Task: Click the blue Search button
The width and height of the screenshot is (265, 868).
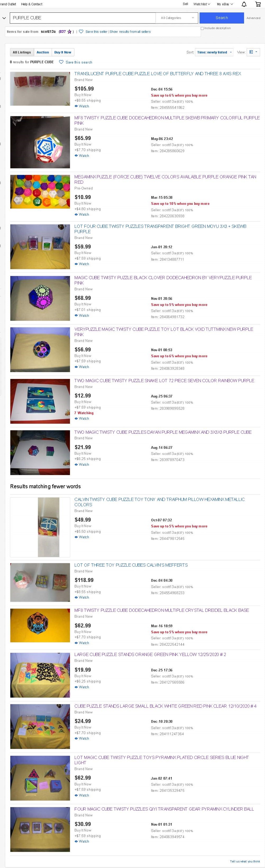Action: [x=222, y=18]
